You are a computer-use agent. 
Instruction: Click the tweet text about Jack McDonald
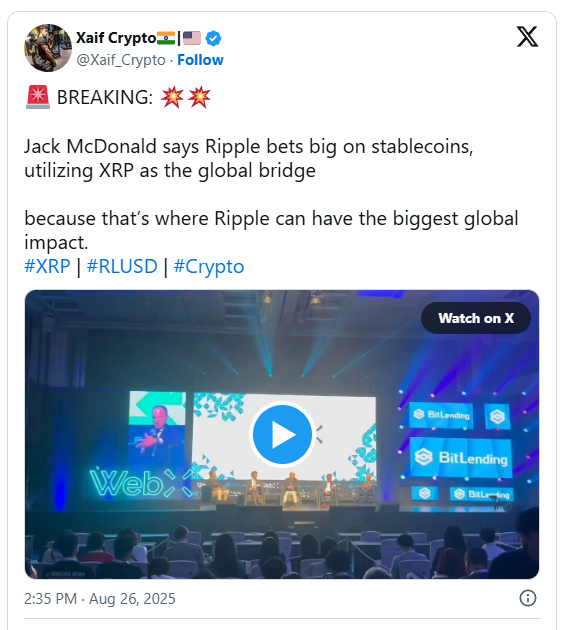pos(249,158)
